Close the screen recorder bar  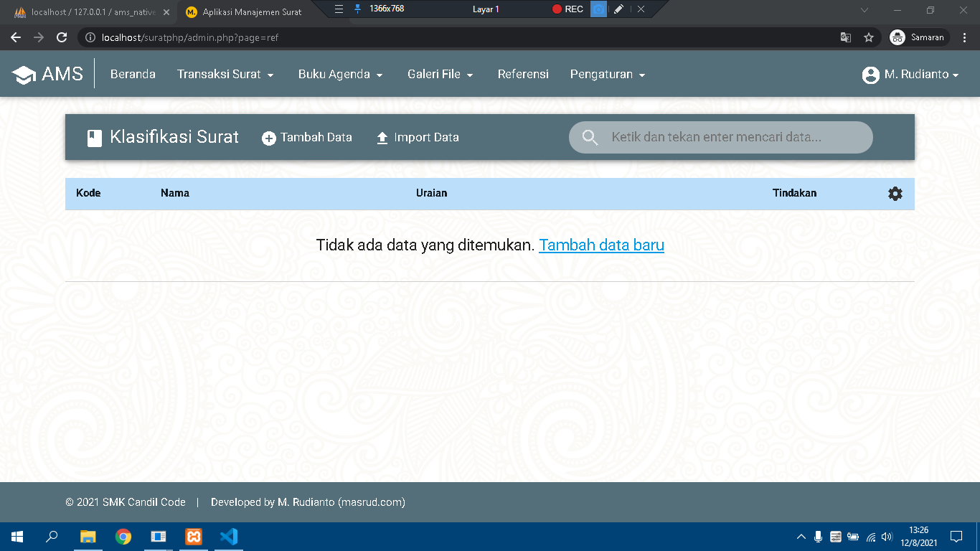pyautogui.click(x=641, y=9)
